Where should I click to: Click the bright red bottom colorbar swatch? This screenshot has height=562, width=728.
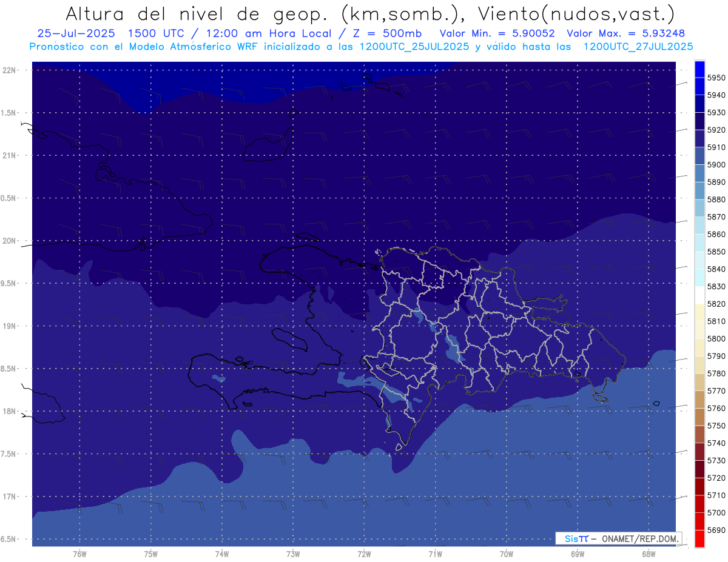[699, 538]
